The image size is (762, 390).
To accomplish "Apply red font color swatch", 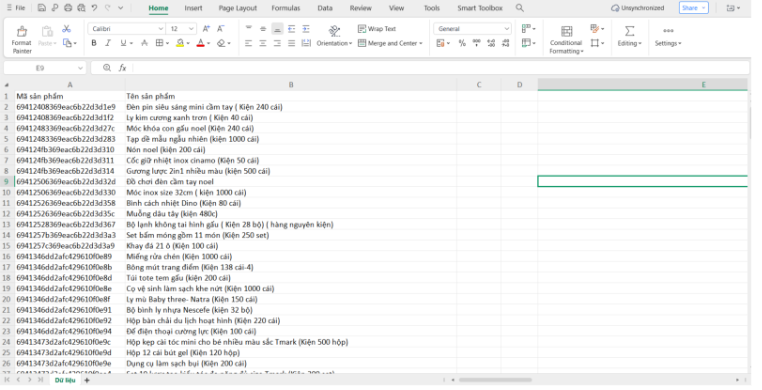I will pos(200,43).
